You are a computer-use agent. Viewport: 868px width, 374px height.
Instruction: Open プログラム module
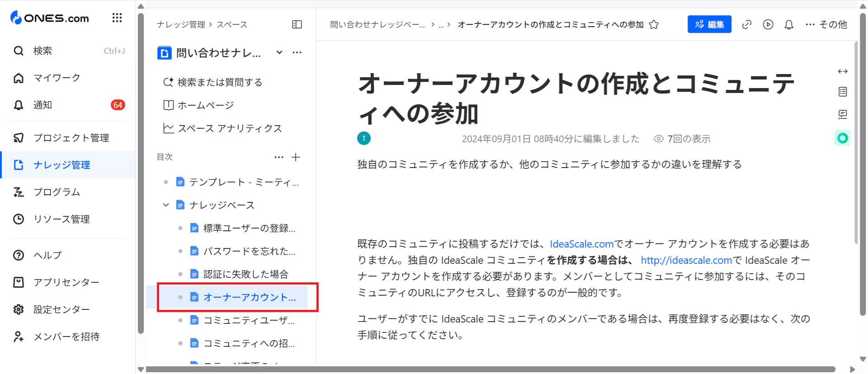68,192
